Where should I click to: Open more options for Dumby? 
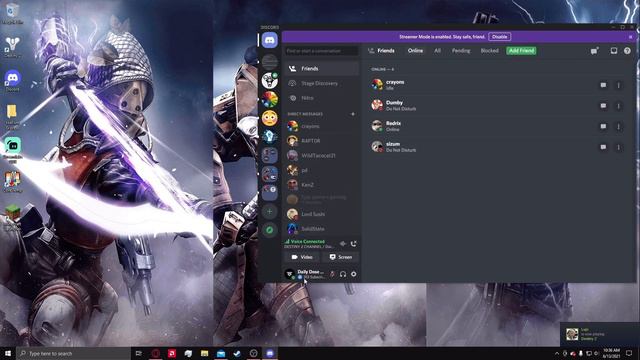pos(618,106)
